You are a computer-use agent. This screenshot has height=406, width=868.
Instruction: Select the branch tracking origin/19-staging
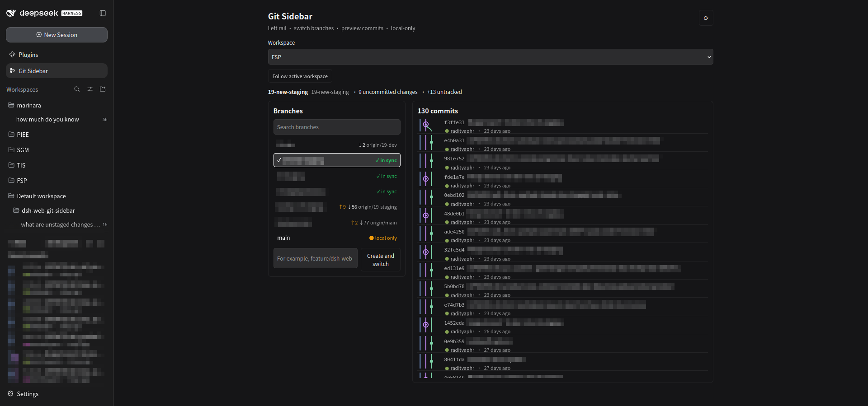(x=337, y=207)
